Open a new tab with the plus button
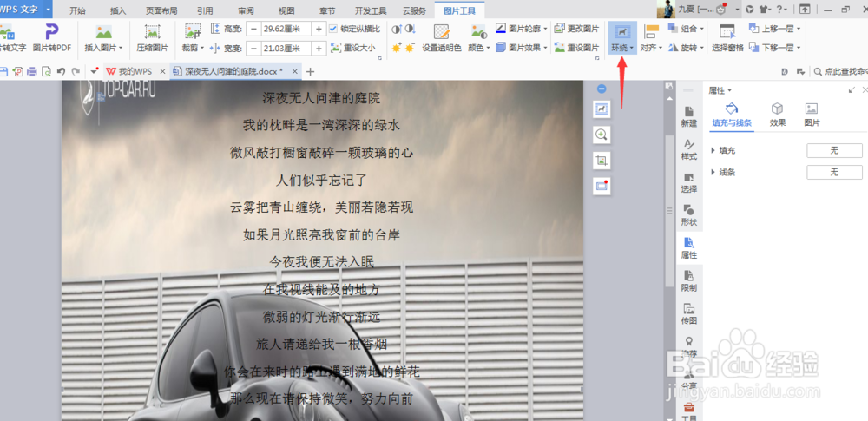Screen dimensions: 868x421 (310, 71)
